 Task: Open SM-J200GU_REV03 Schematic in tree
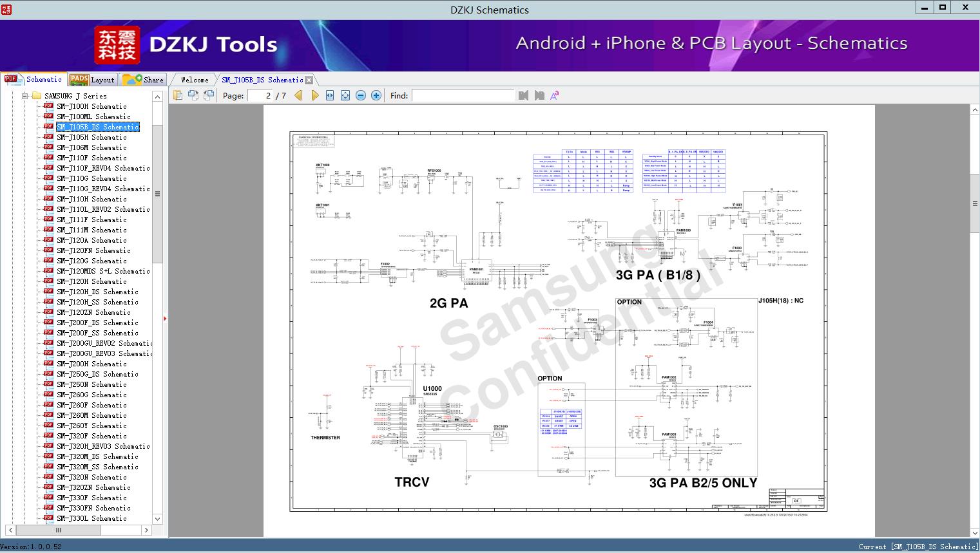click(104, 353)
